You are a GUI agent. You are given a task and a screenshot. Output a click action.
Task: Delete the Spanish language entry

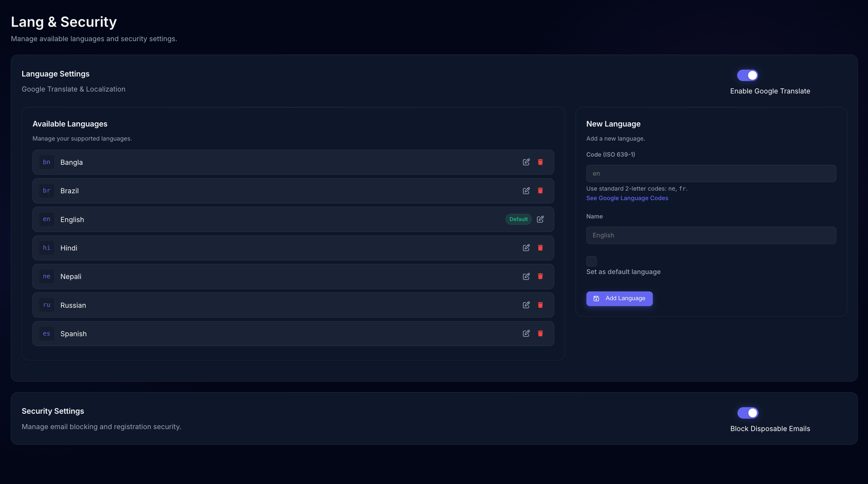[x=540, y=334]
